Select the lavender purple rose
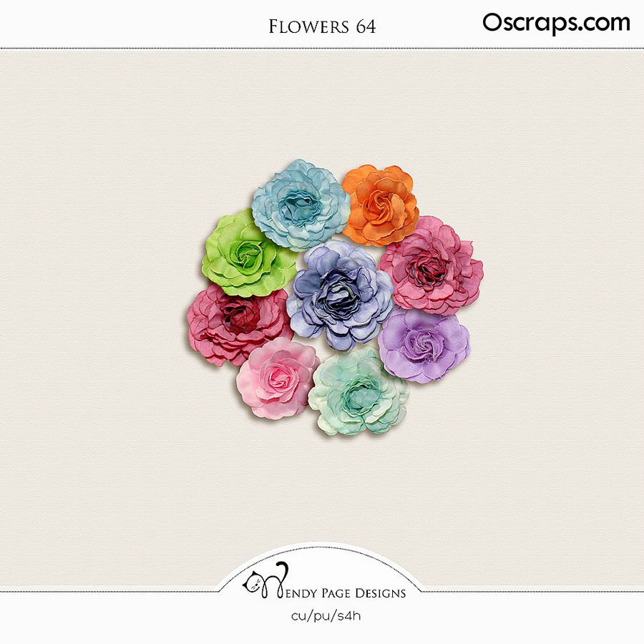Screen dimensions: 644x644 (424, 346)
